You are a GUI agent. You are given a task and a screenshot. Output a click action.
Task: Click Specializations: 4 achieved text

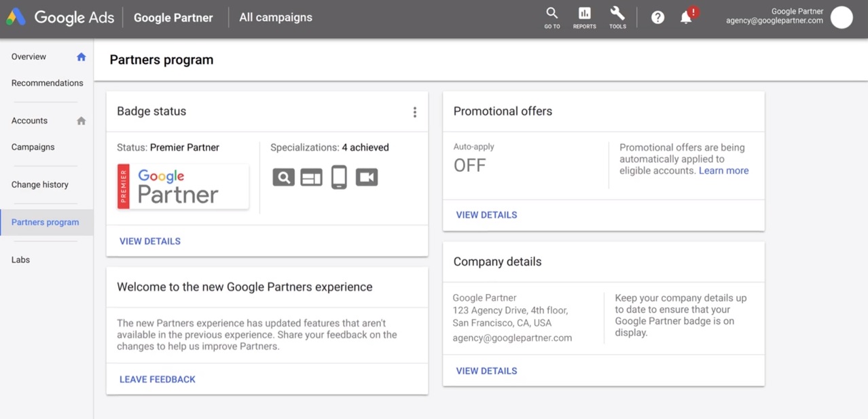[x=329, y=147]
